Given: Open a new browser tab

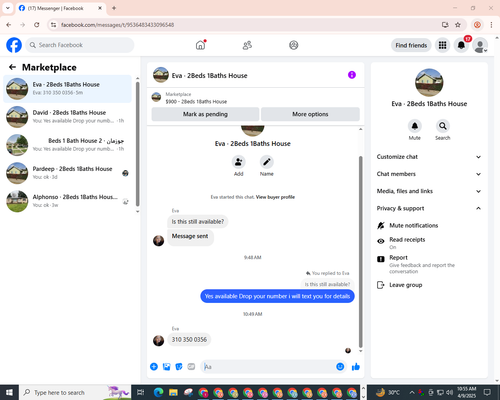Looking at the screenshot, I should coord(114,8).
